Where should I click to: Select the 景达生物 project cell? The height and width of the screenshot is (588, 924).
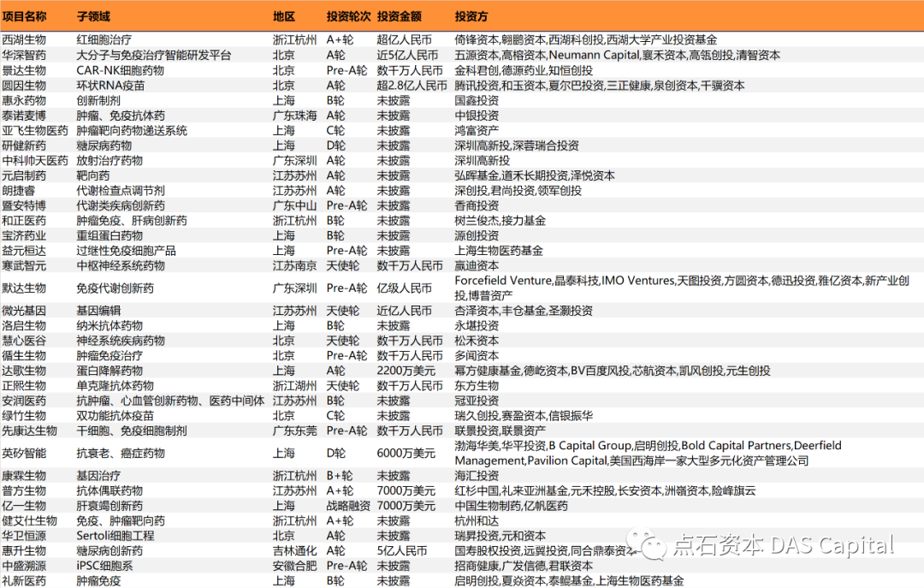[24, 71]
